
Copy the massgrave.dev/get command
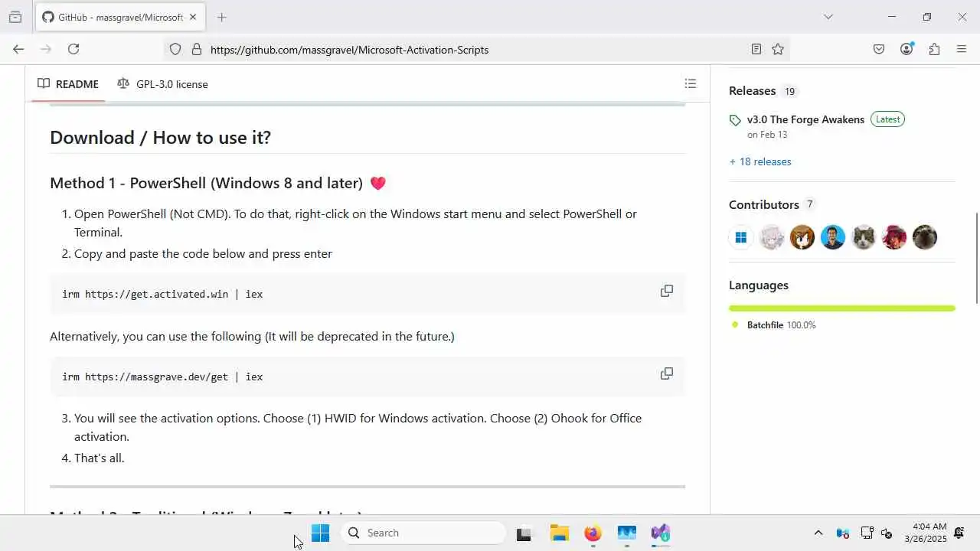[x=667, y=373]
